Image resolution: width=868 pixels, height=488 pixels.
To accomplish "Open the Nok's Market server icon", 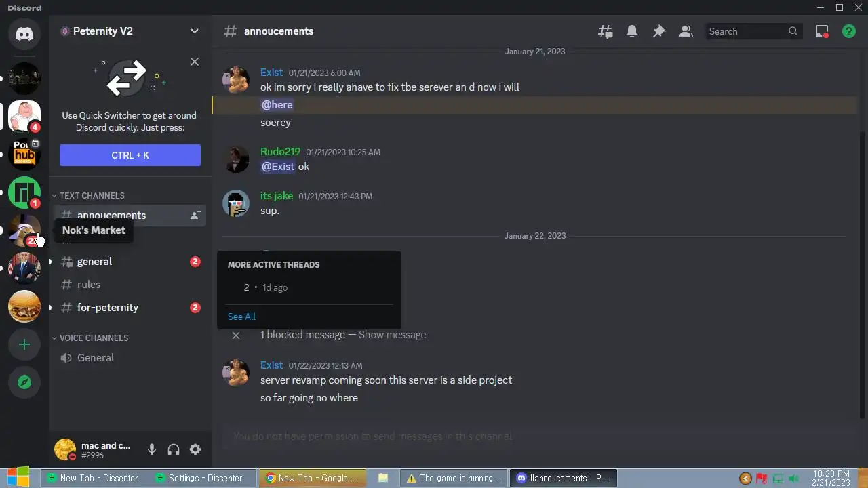I will (x=24, y=230).
